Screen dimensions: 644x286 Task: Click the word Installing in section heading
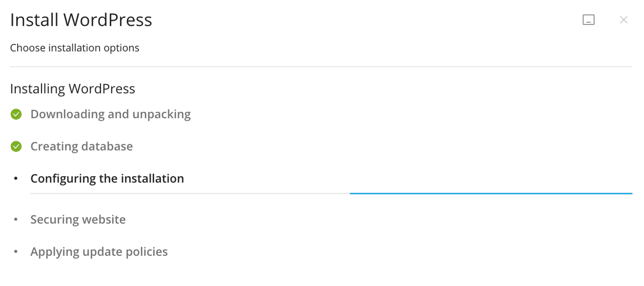click(x=37, y=89)
